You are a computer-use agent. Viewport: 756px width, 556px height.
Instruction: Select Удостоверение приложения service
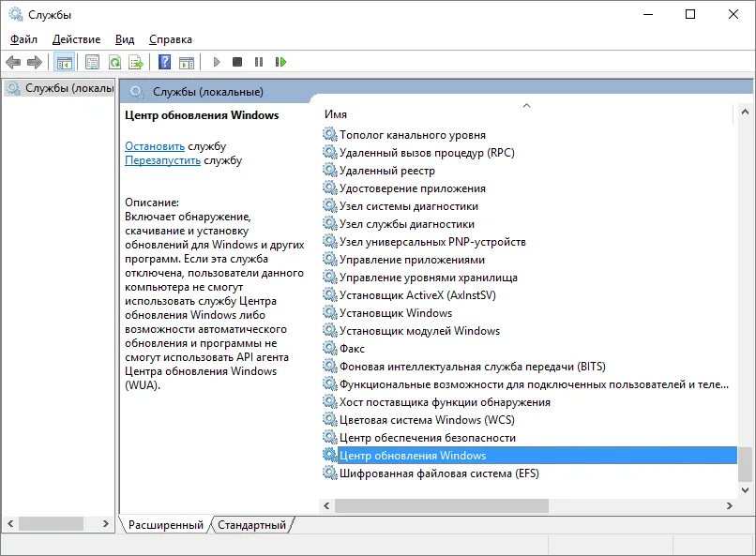tap(412, 188)
